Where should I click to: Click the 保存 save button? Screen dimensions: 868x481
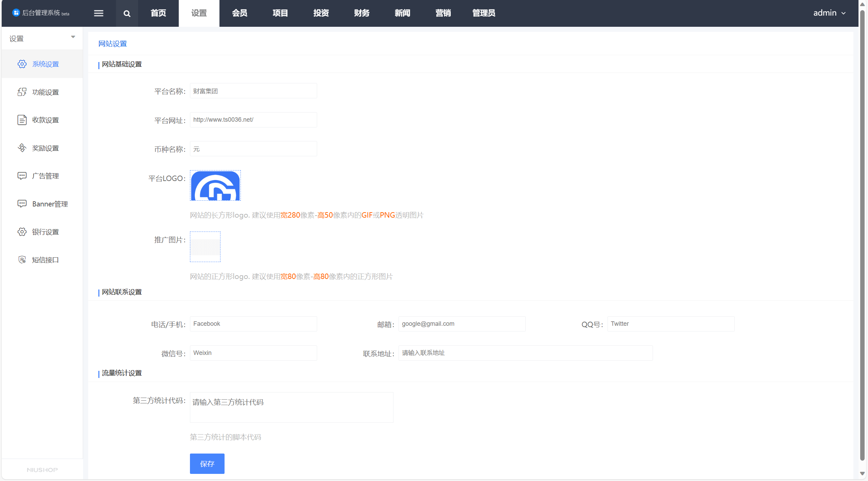(207, 463)
